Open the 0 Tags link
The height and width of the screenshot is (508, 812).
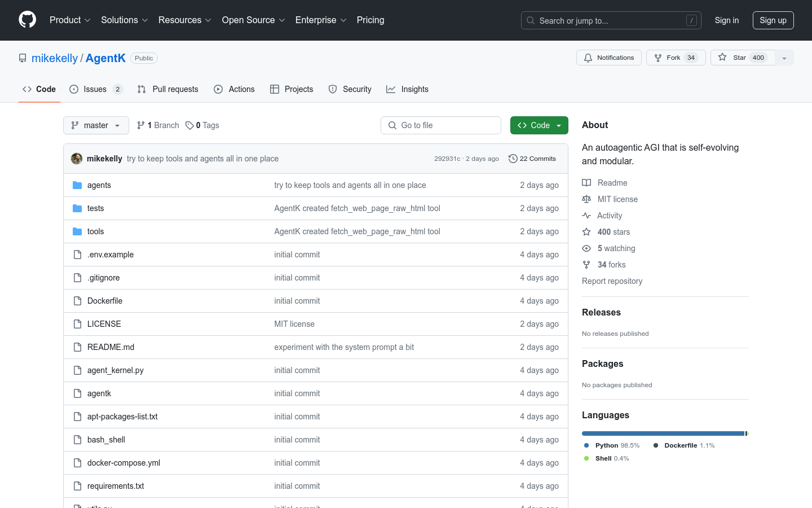[x=202, y=125]
